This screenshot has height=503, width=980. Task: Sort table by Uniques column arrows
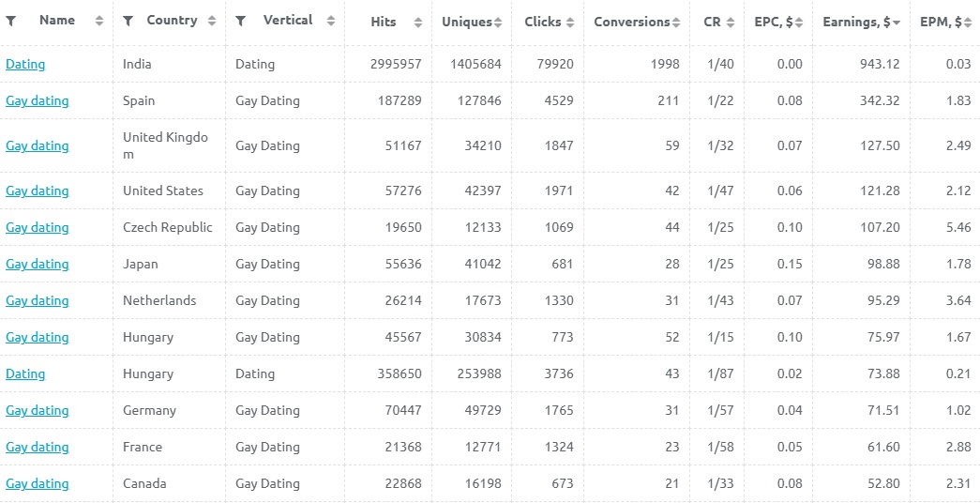point(498,22)
